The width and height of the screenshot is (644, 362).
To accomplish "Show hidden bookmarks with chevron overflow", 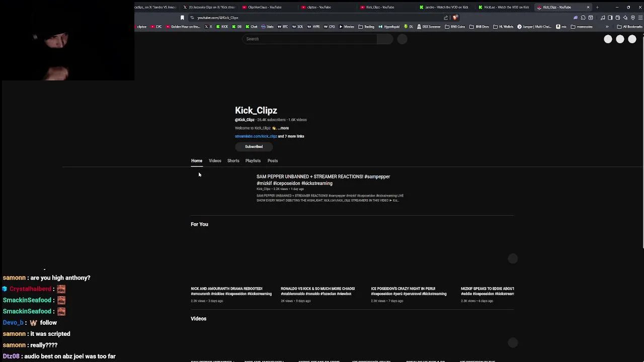I will [607, 27].
